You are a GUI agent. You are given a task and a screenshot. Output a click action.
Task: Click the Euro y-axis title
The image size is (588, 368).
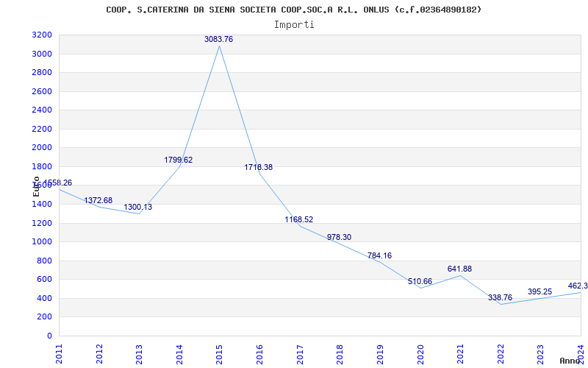tap(36, 186)
